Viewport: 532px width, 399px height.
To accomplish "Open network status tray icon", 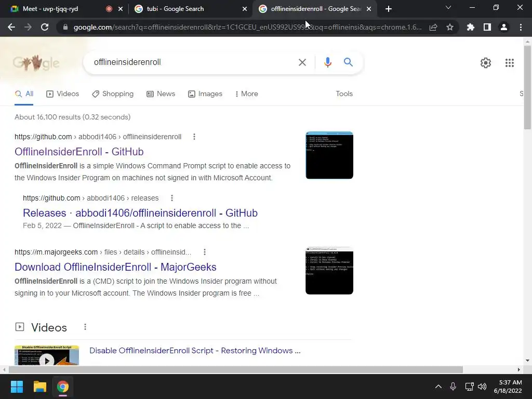I will coord(469,387).
